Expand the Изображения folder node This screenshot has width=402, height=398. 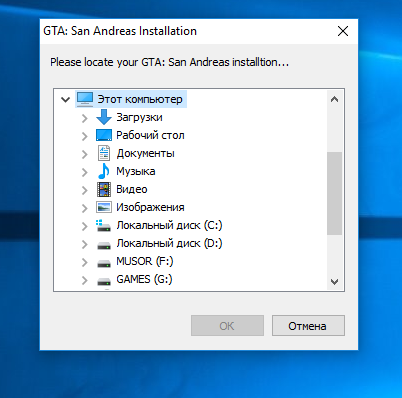pyautogui.click(x=85, y=208)
